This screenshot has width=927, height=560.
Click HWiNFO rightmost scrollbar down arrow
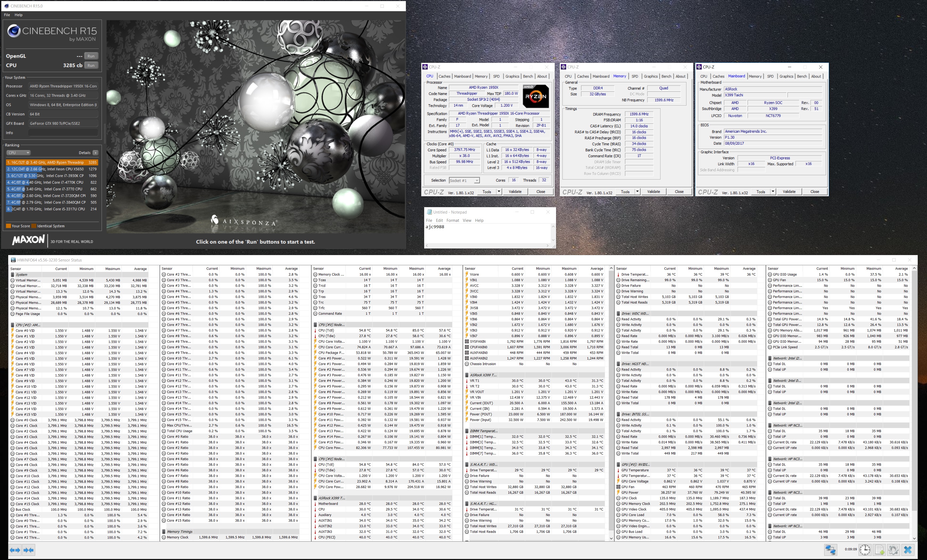[914, 538]
